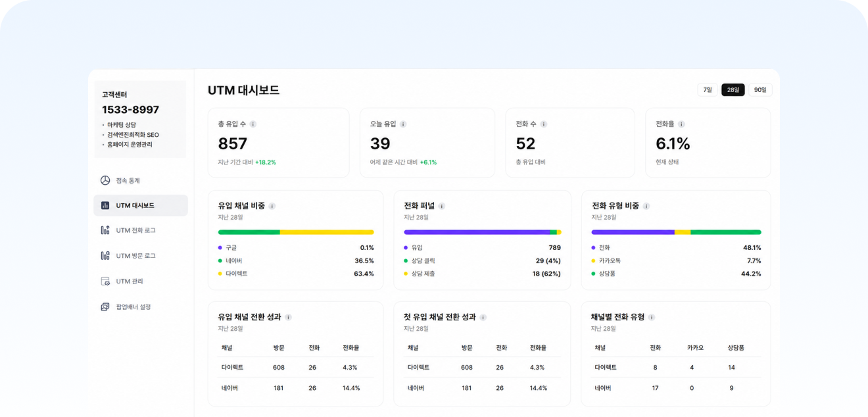Click the +18.2% change value
868x417 pixels.
(x=266, y=162)
